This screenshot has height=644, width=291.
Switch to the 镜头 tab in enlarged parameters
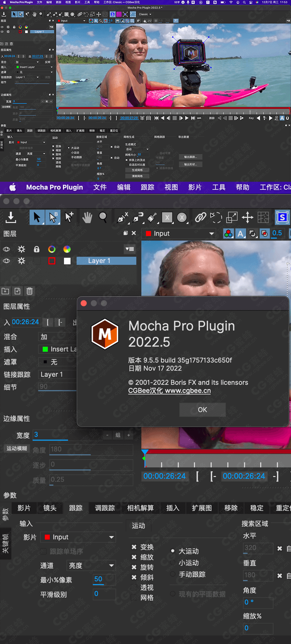50,508
